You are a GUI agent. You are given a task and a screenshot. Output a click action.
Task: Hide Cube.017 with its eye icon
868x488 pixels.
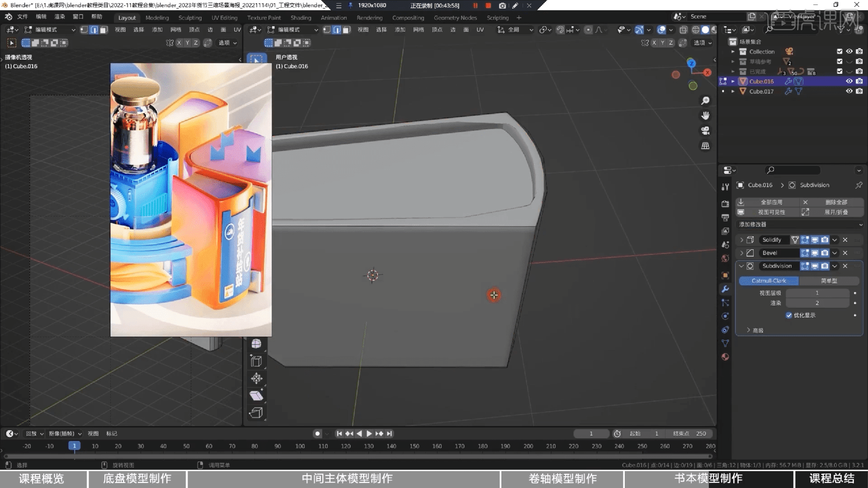click(849, 91)
